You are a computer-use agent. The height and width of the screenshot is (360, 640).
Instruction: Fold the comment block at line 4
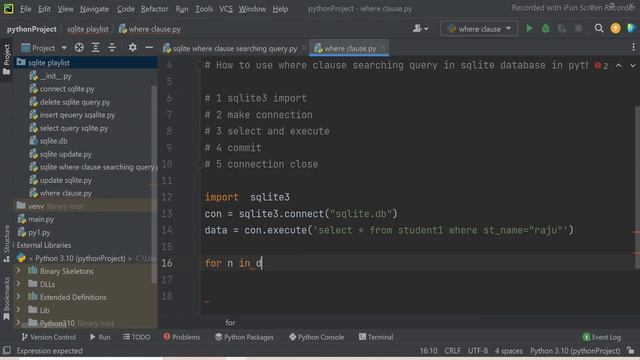[x=200, y=65]
